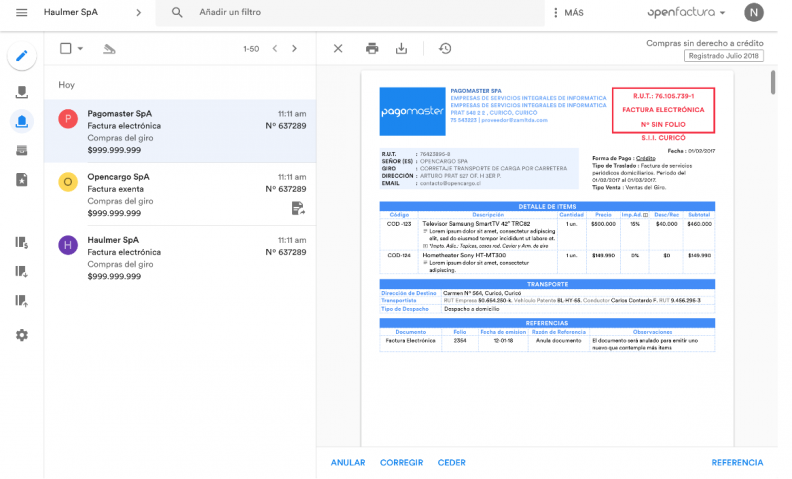Viewport: 792px width, 479px height.
Task: Close the document preview with X
Action: [x=338, y=49]
